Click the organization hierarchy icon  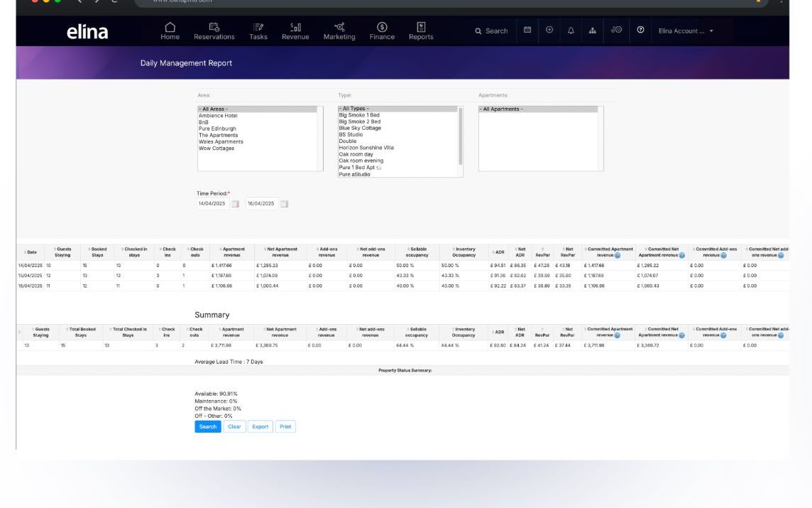[x=593, y=31]
